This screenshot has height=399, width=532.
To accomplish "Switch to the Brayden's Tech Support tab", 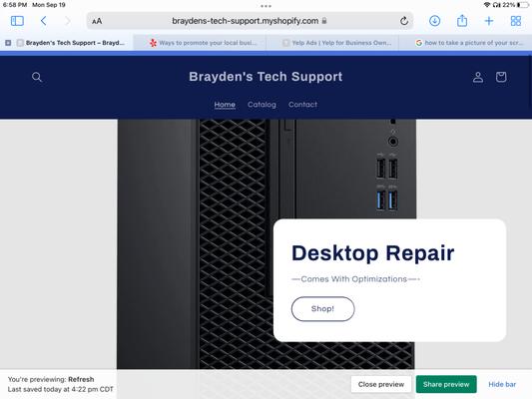I will coord(67,43).
